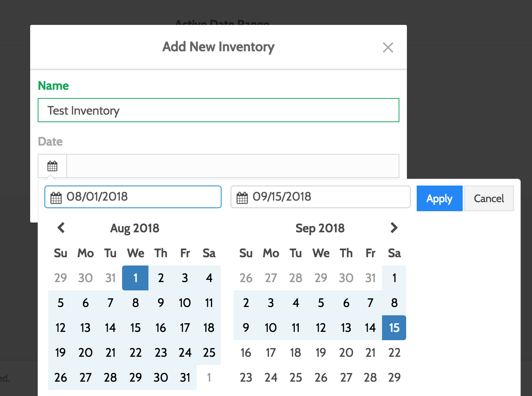Apply the selected date range
532x396 pixels.
pyautogui.click(x=439, y=198)
